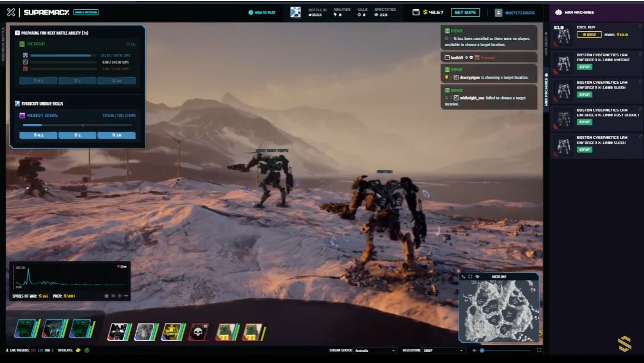This screenshot has height=363, width=644.
Task: Contribute 10 sups to Robot Dogs
Action: click(x=116, y=135)
